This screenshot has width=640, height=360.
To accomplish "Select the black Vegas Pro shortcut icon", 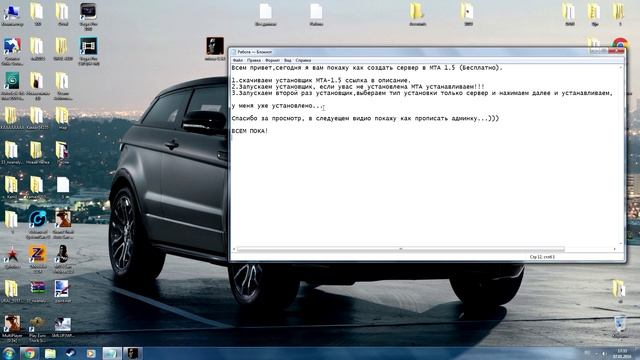I will [88, 16].
